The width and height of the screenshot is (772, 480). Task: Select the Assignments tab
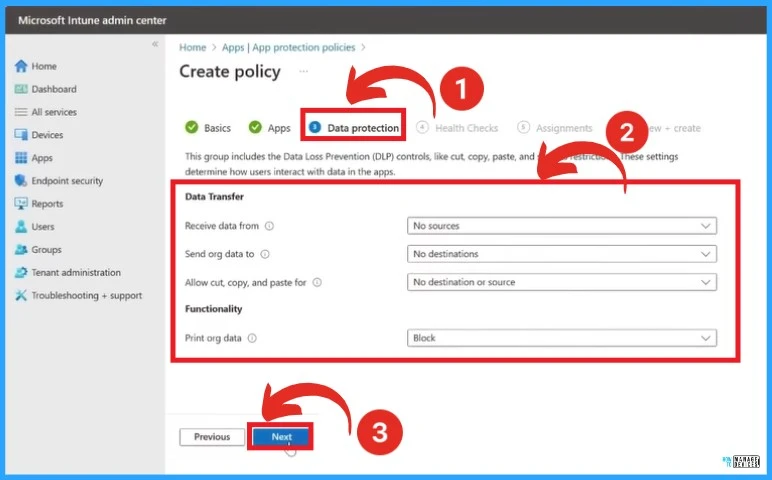click(x=555, y=128)
